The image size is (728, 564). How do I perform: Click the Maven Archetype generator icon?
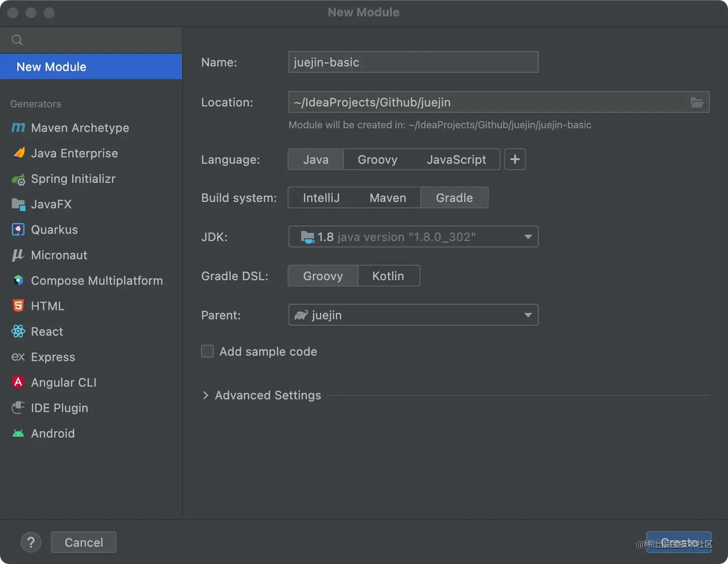(18, 128)
